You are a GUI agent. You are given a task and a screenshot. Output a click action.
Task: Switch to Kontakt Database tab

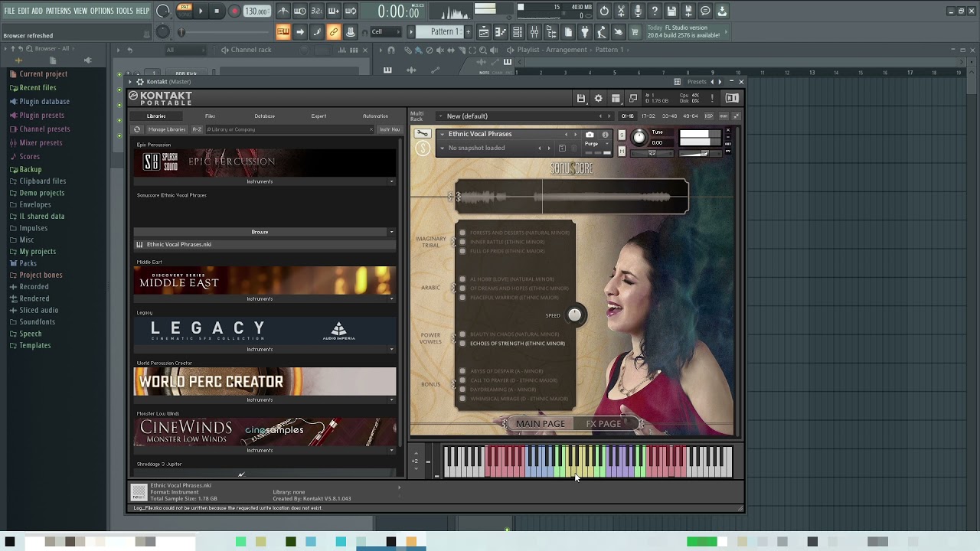(264, 116)
